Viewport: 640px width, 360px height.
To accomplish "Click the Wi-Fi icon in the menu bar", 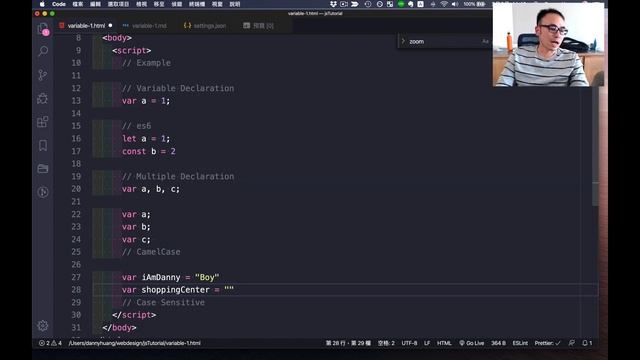I will 444,4.
